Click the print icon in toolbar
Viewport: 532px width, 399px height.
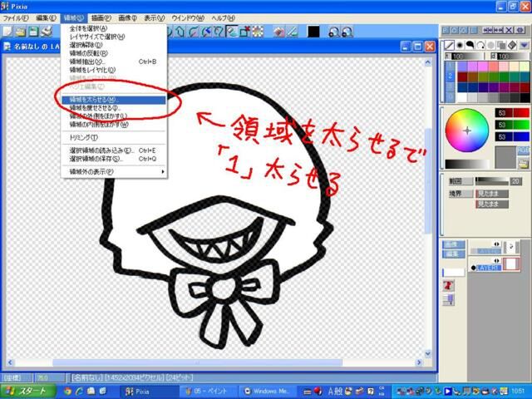pos(47,32)
